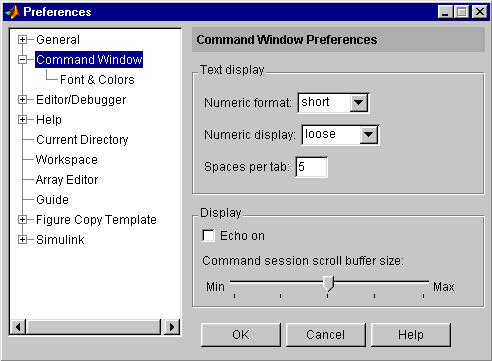Screen dimensions: 492x361
Task: Select Font & Colors in the tree
Action: click(97, 80)
